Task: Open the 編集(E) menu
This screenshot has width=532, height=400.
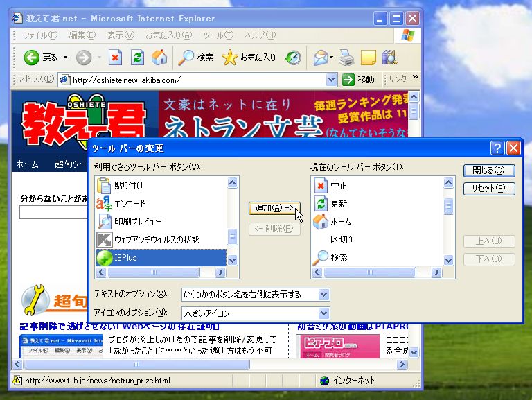Action: pos(82,35)
